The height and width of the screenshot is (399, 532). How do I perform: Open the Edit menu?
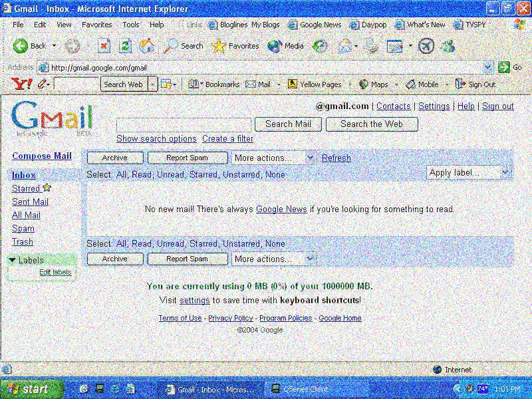point(40,25)
